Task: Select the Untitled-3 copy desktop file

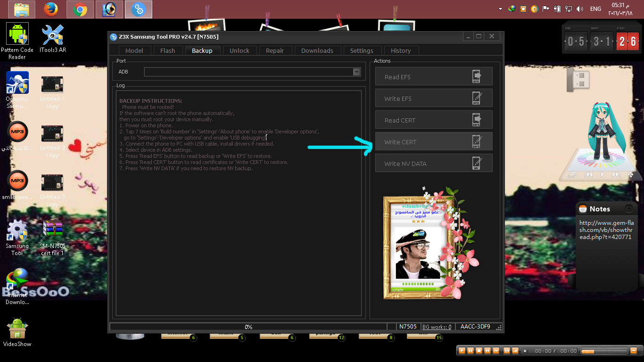Action: coord(52,190)
